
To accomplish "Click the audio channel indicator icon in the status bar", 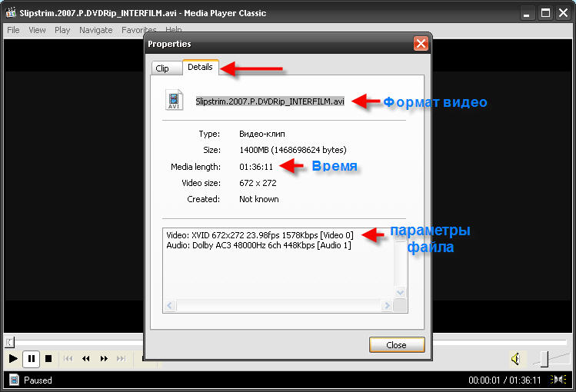I will [x=558, y=380].
